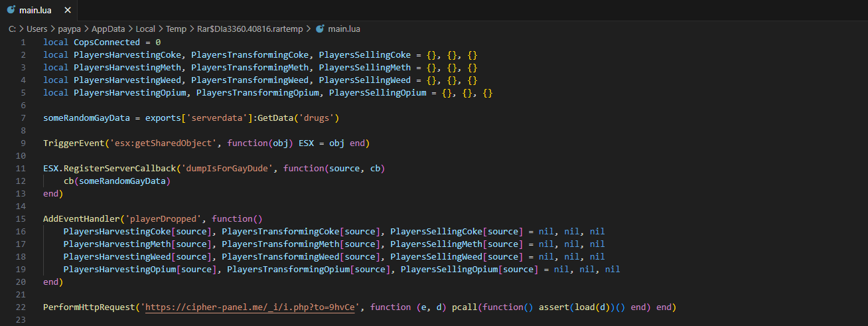Click cb(someRandomGayData) call on line 12
868x326 pixels.
[x=117, y=181]
